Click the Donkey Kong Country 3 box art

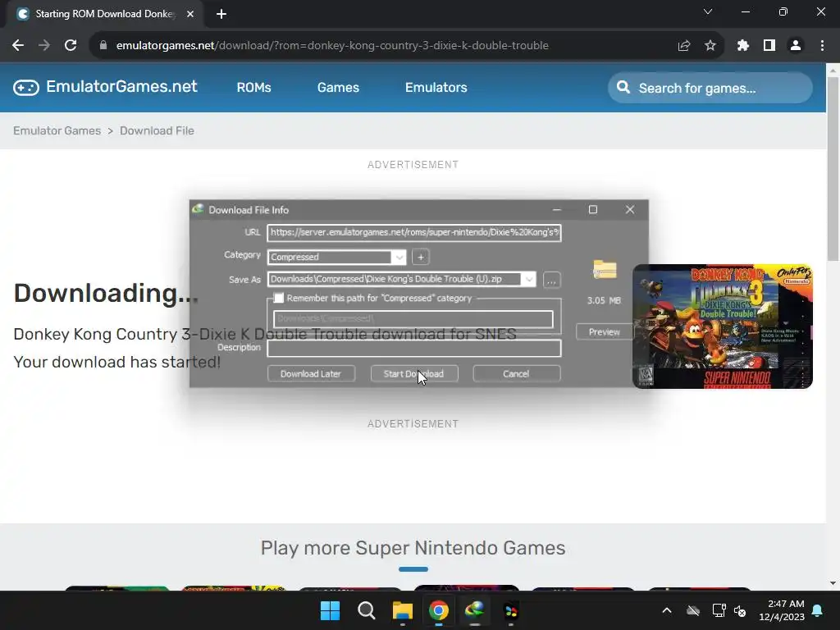(723, 326)
